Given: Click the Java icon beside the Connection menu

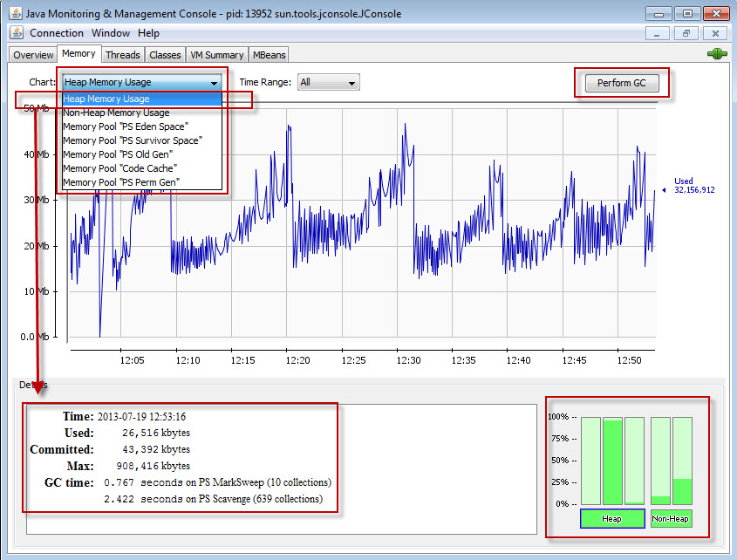Looking at the screenshot, I should coord(17,33).
